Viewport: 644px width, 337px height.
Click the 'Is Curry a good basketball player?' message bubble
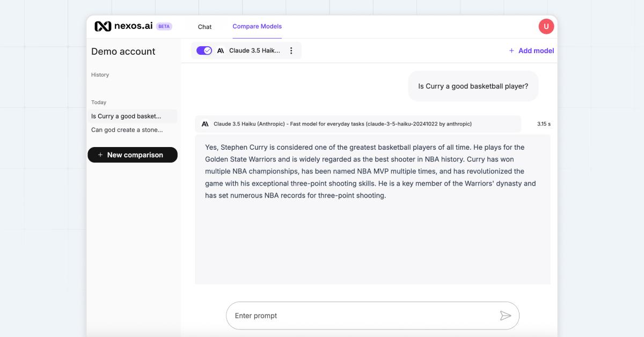point(473,86)
